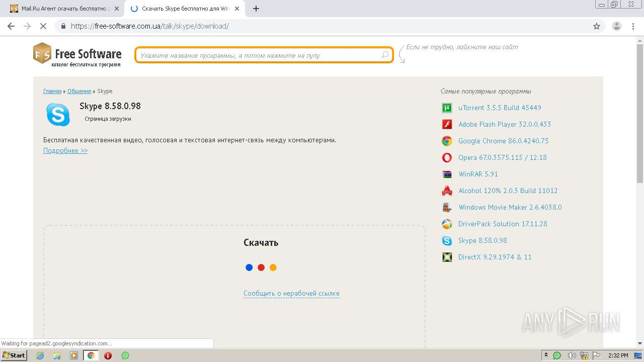Open Alcohol 120% 2.0.3 Build 11012 link

click(x=508, y=191)
